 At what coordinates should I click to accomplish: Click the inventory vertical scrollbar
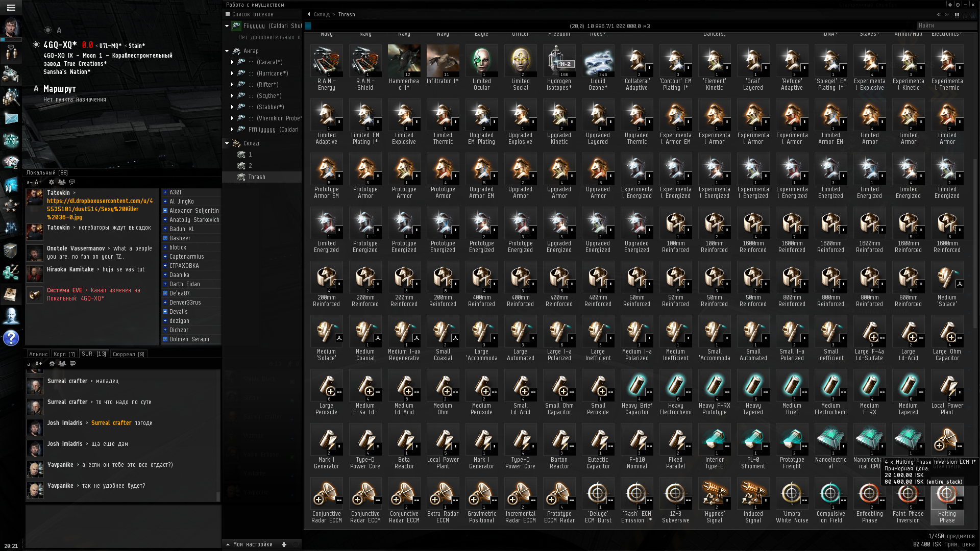(975, 245)
